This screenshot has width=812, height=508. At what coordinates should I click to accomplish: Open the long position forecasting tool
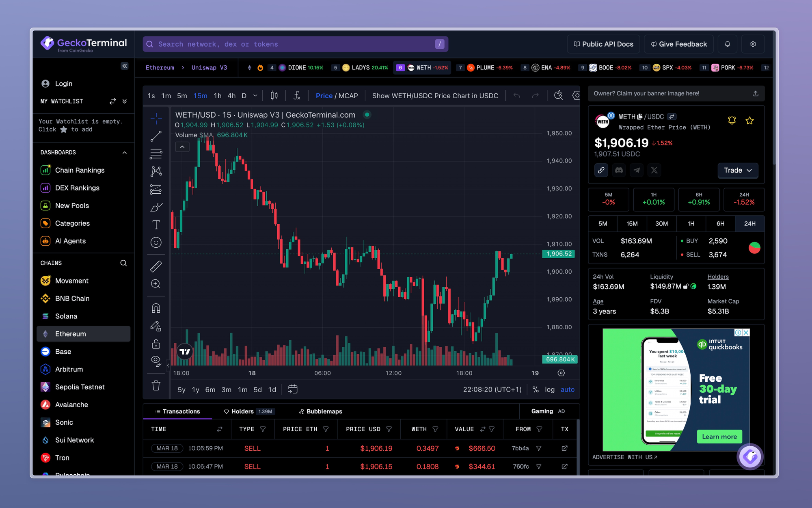click(156, 189)
